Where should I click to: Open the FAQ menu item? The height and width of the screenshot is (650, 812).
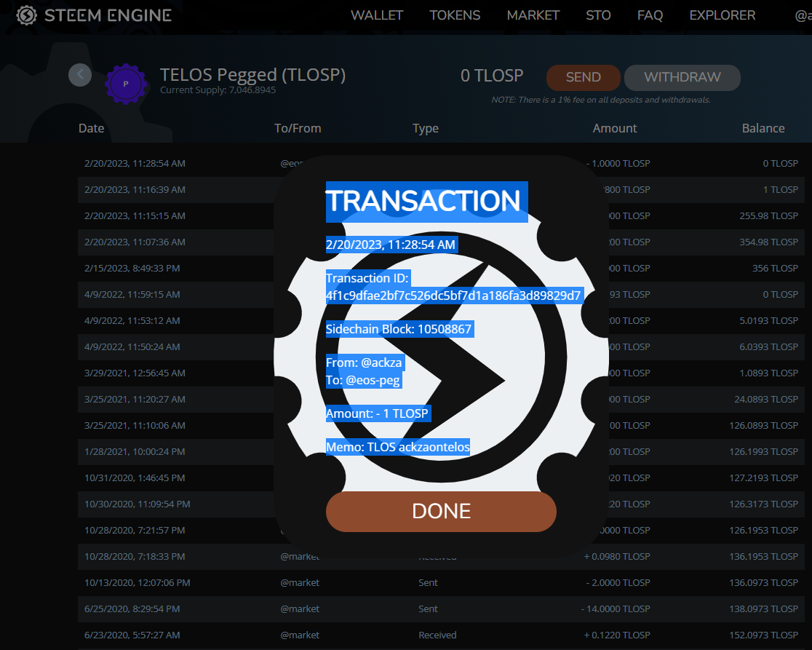pyautogui.click(x=650, y=15)
